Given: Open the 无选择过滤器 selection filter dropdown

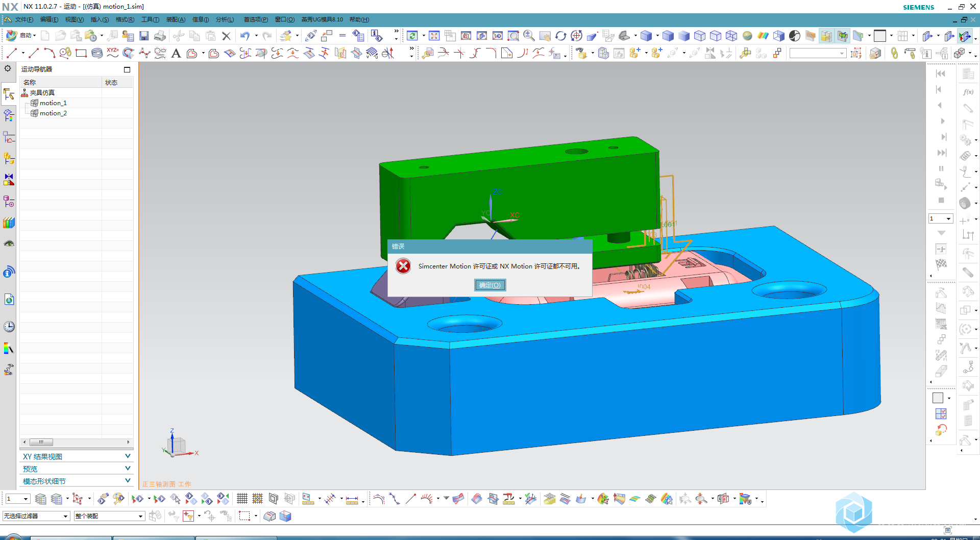Looking at the screenshot, I should (x=36, y=516).
